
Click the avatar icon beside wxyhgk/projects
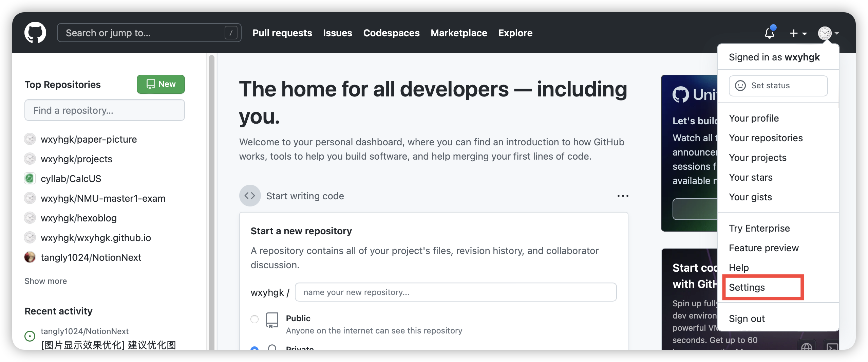click(x=30, y=159)
